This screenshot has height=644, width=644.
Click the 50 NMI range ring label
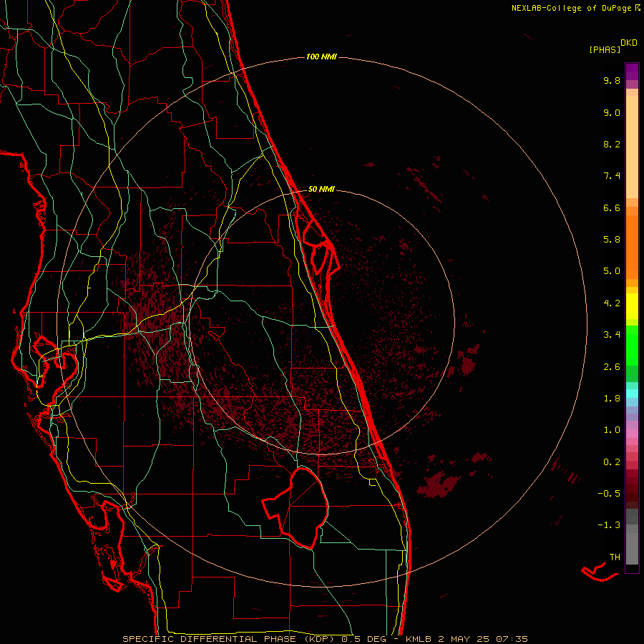click(321, 189)
